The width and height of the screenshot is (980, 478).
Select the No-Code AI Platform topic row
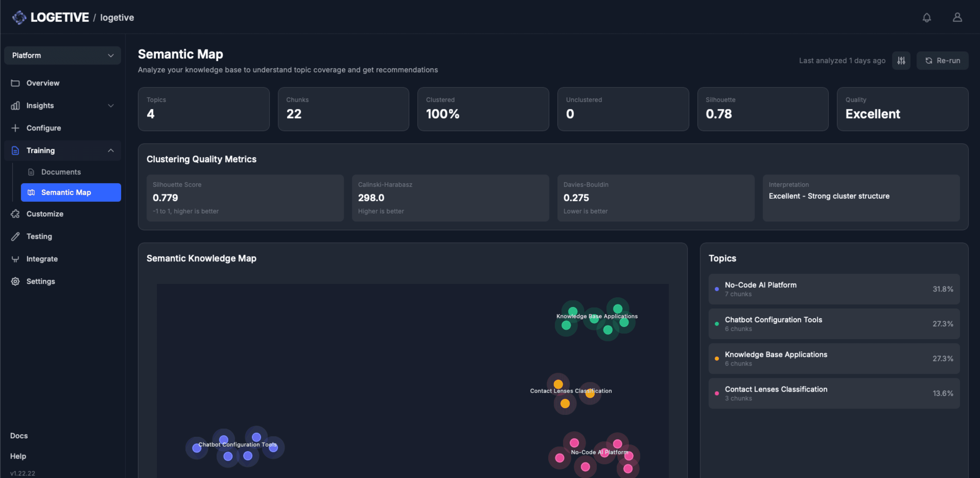[834, 289]
